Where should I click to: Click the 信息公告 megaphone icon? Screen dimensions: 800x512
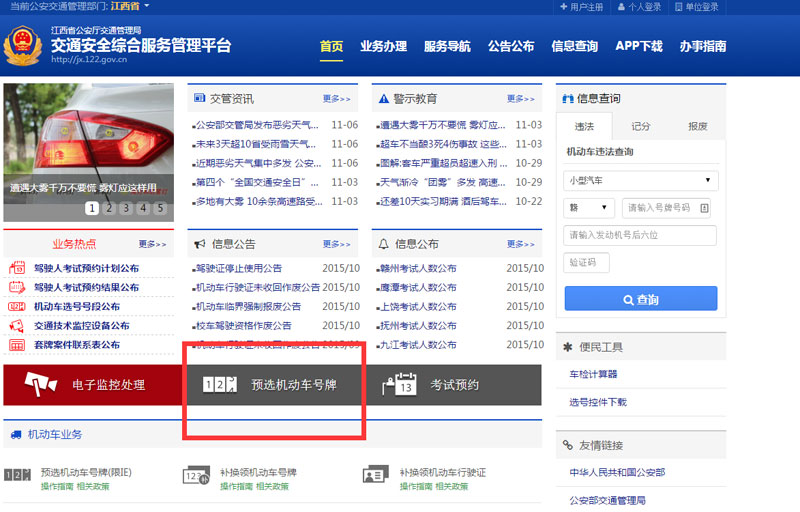199,244
